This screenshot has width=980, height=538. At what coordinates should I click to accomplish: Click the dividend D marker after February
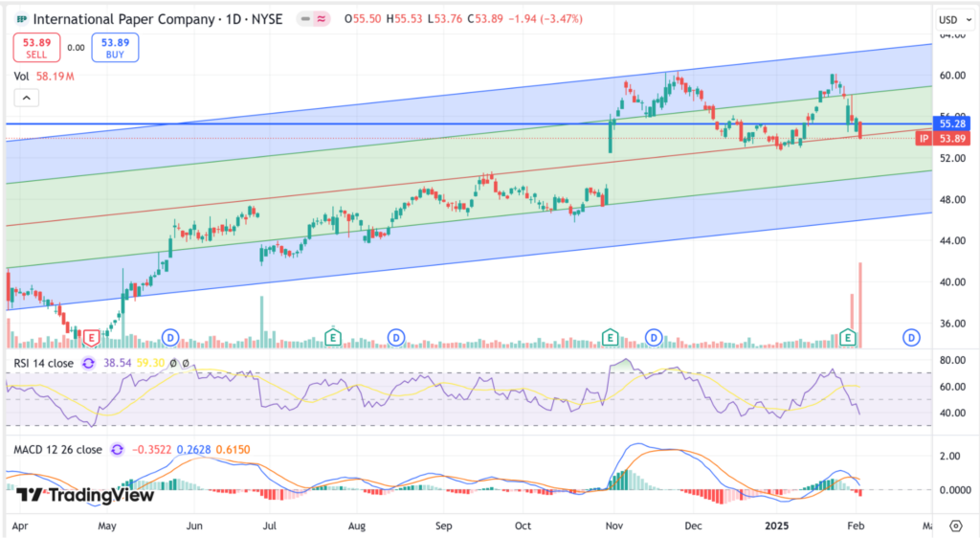911,338
